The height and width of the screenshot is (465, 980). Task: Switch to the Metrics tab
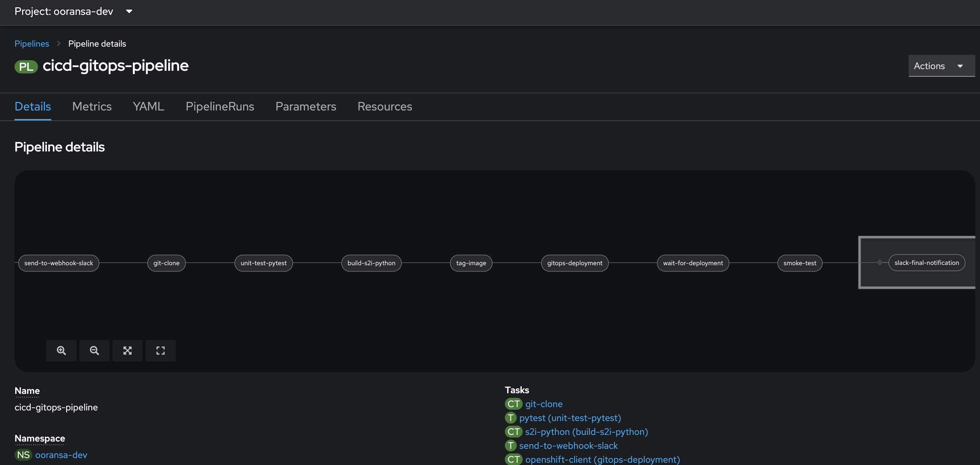[92, 106]
